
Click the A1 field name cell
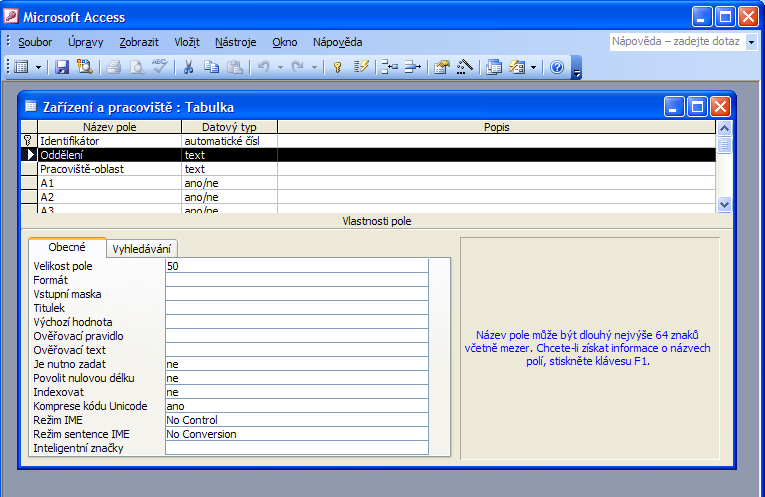(x=109, y=183)
